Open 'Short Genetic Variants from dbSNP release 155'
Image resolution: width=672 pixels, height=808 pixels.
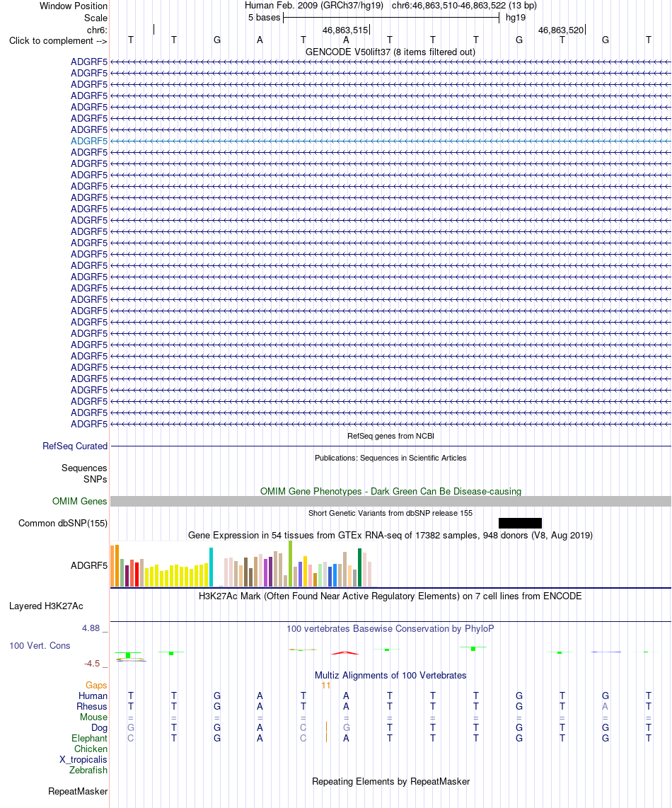(x=390, y=513)
